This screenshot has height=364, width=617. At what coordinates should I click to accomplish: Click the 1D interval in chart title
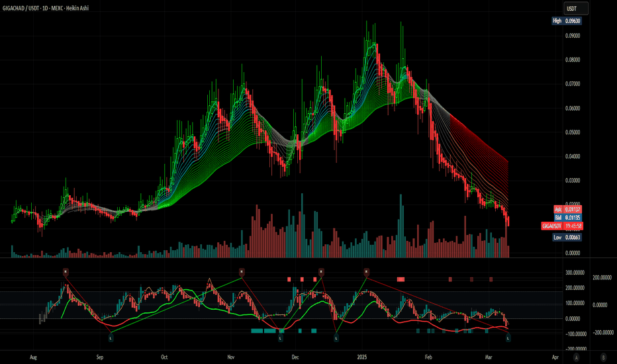45,8
